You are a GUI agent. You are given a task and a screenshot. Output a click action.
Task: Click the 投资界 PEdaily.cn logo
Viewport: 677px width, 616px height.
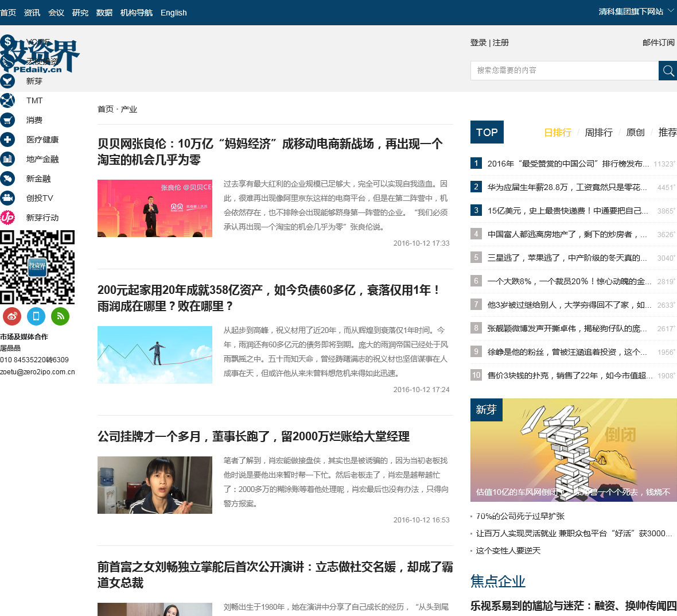[40, 55]
